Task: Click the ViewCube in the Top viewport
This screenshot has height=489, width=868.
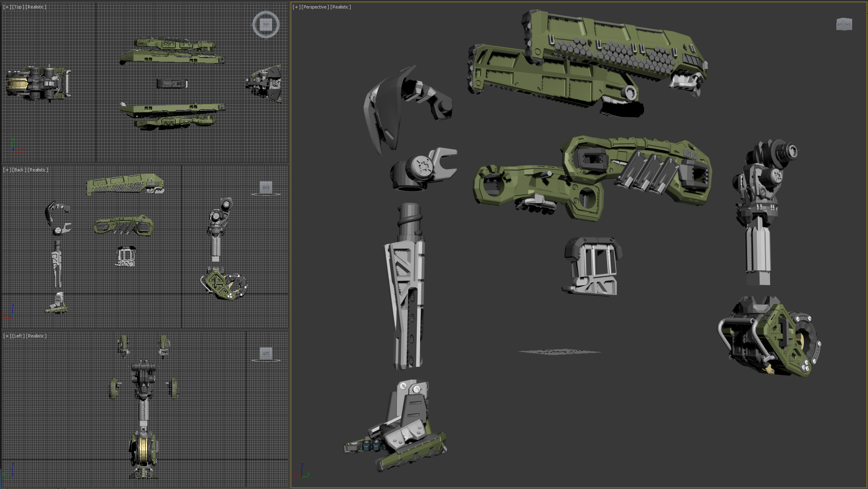Action: 266,24
